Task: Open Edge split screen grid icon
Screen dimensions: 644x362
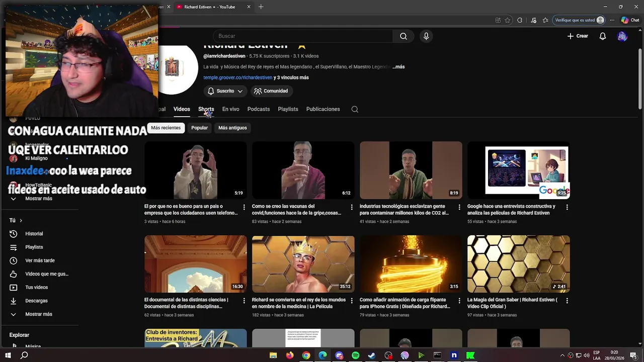Action: [498, 20]
